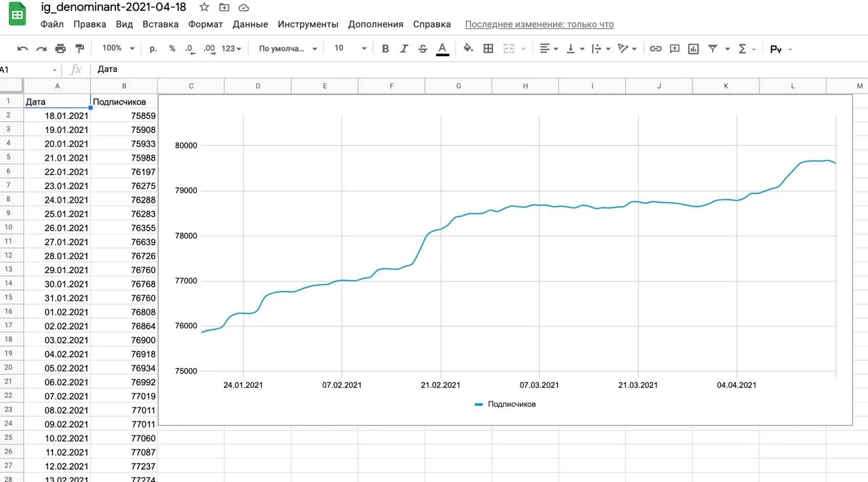Click the document title ig_denominant-2021-04-18

coord(114,7)
